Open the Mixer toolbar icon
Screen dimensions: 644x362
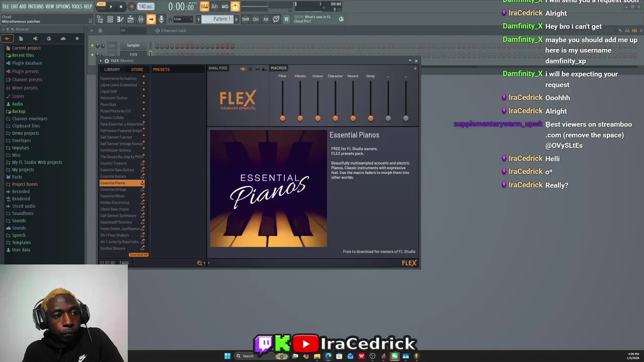[141, 19]
